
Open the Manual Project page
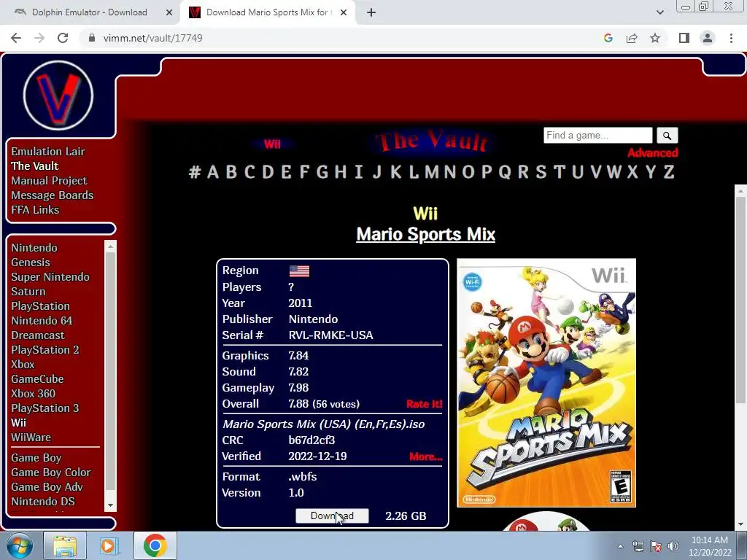49,181
